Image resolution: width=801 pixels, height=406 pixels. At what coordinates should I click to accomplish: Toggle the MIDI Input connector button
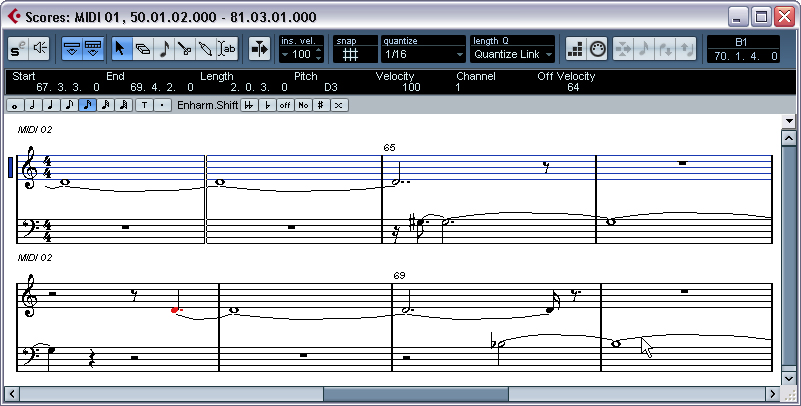pos(597,49)
